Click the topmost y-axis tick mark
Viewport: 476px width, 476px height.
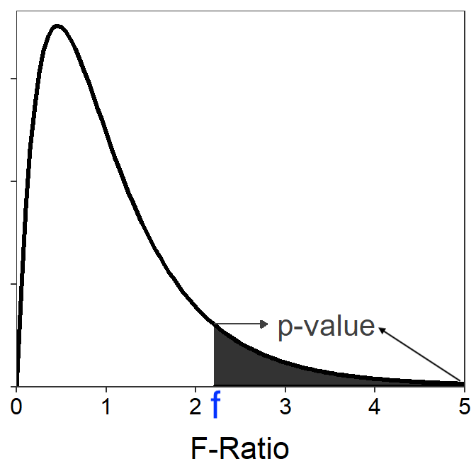(13, 79)
